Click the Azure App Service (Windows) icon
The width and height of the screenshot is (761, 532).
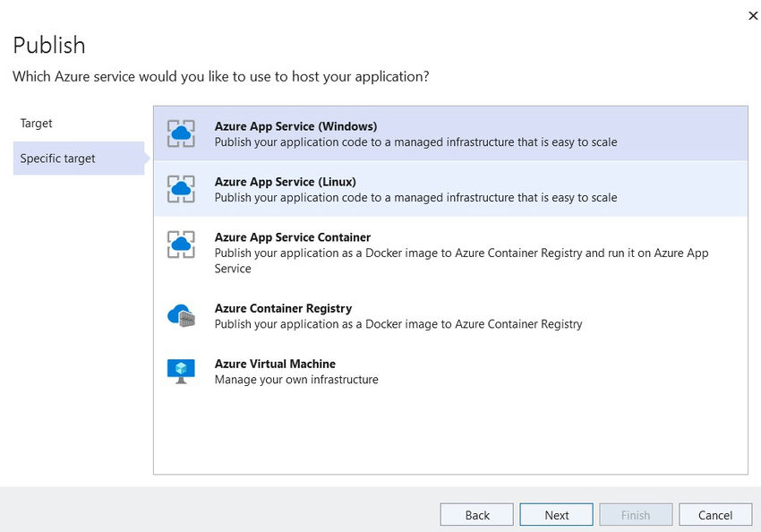pos(182,133)
